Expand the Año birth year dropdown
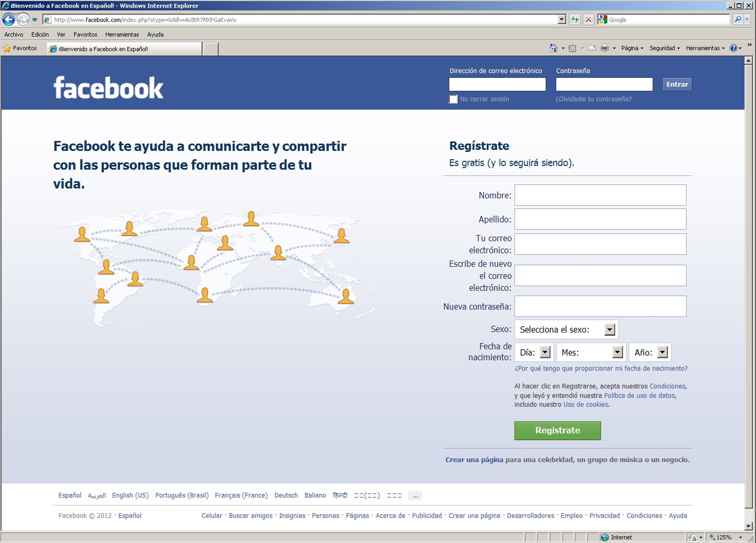This screenshot has width=756, height=543. click(661, 352)
